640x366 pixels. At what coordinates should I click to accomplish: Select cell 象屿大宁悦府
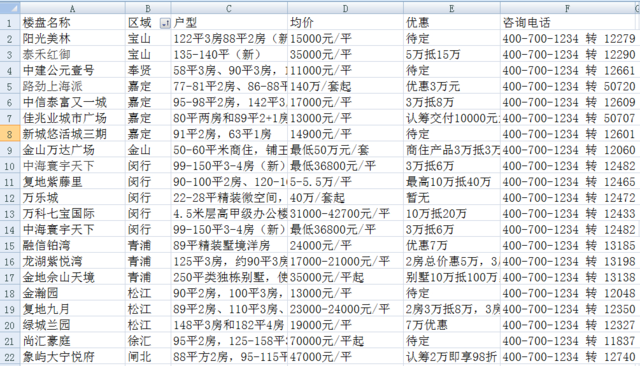tap(73, 357)
